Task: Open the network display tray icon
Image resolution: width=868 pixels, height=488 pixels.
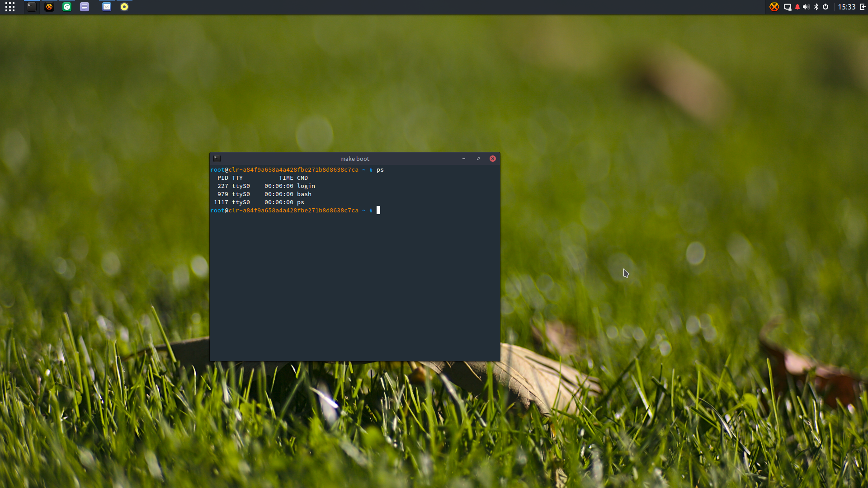Action: 788,7
